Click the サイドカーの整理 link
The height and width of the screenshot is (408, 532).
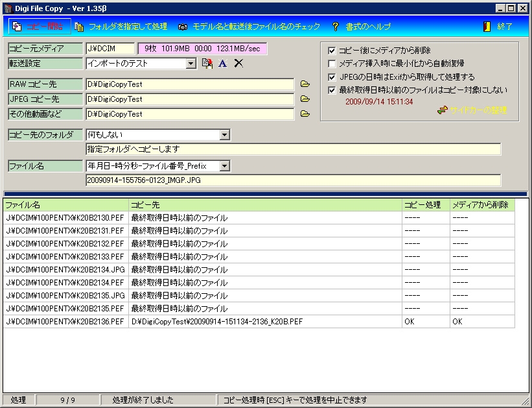click(478, 110)
